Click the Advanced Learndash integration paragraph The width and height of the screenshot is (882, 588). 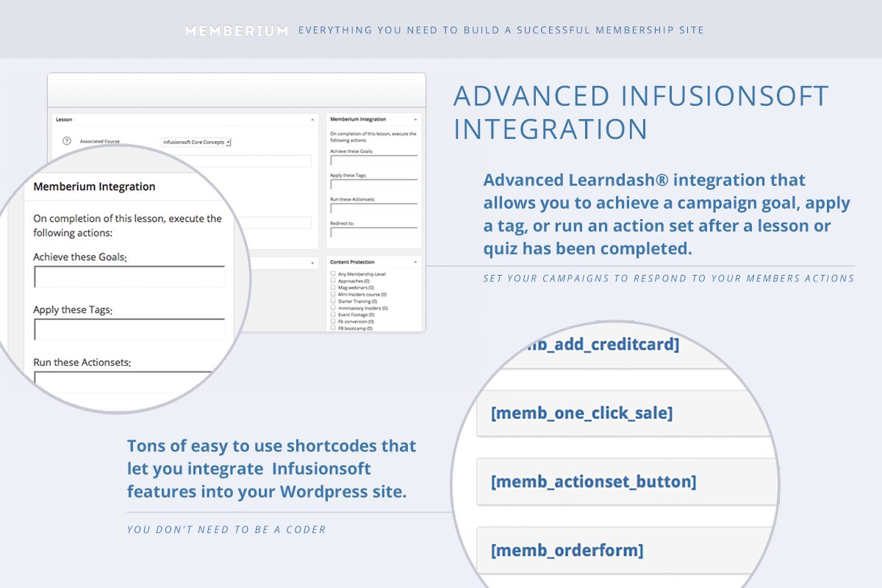tap(667, 215)
